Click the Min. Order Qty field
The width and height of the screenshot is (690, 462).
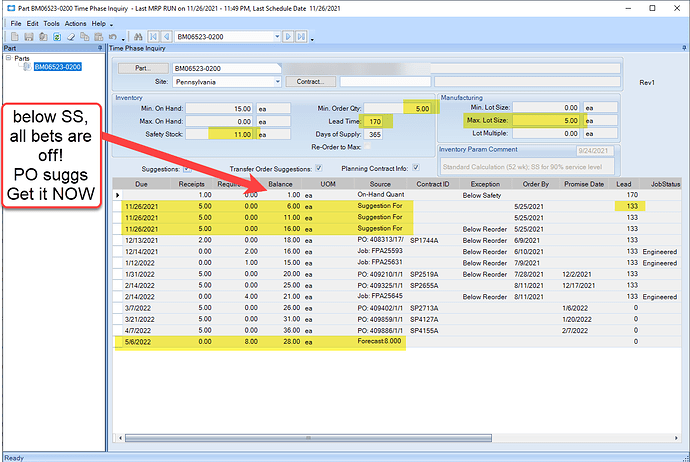[x=397, y=108]
